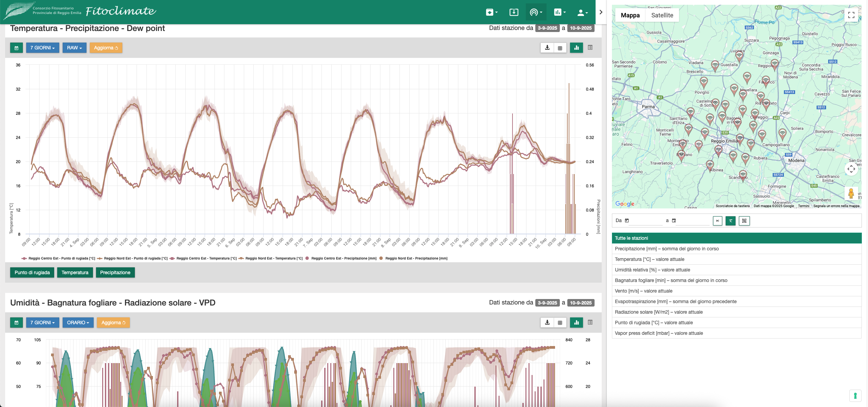Viewport: 868px width, 407px height.
Task: Open the 7 GIORNI dropdown in Temperatura chart
Action: pyautogui.click(x=43, y=48)
